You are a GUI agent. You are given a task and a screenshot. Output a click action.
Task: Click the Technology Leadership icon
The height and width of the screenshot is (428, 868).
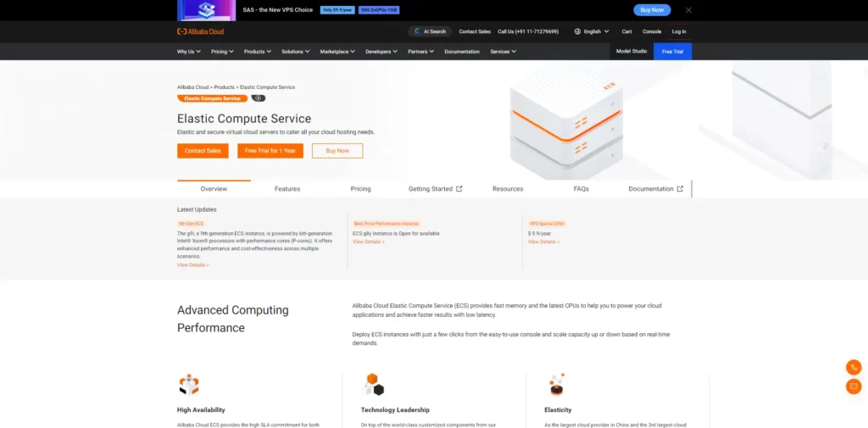374,384
